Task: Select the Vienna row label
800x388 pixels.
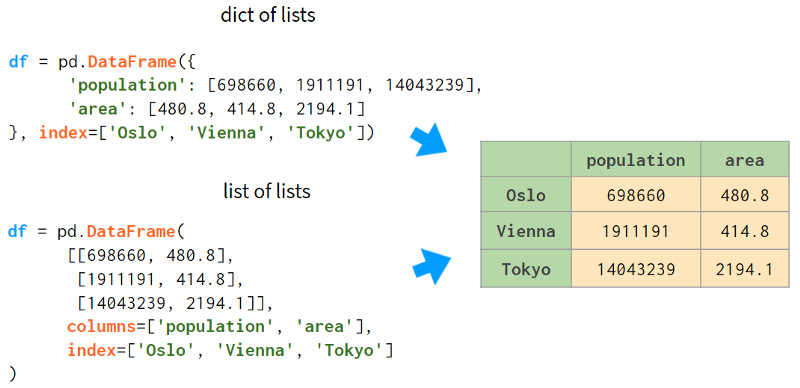Action: point(526,231)
